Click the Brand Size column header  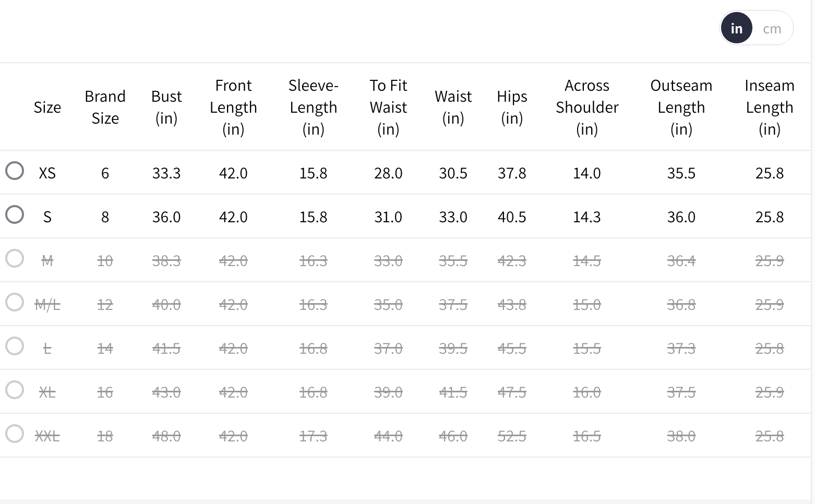(x=105, y=107)
